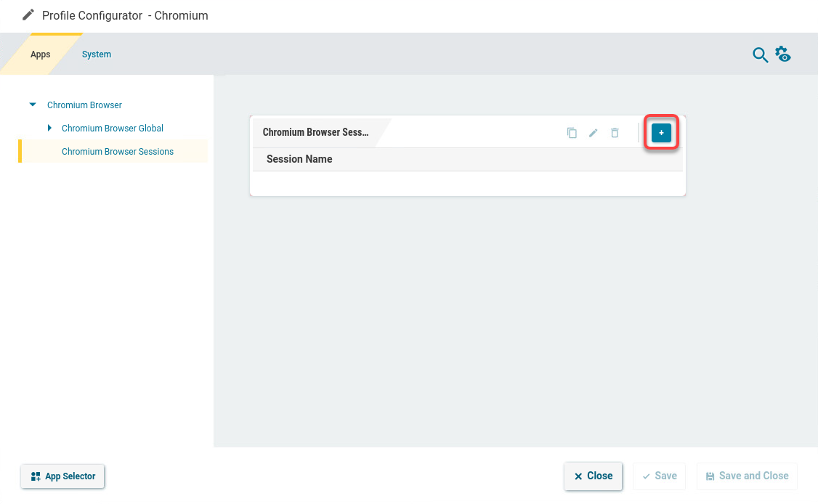
Task: Expand the Chromium Browser Global arrow
Action: 49,129
